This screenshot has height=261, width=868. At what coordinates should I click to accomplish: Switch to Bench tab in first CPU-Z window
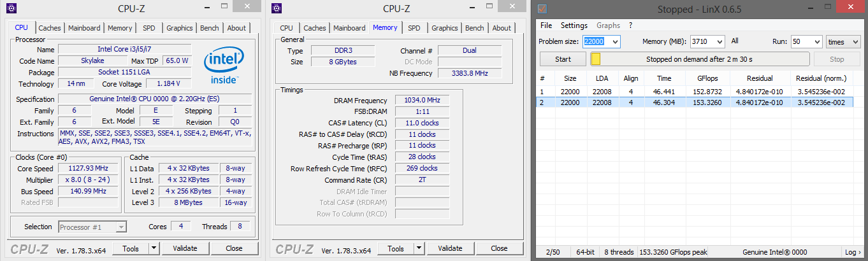point(209,28)
